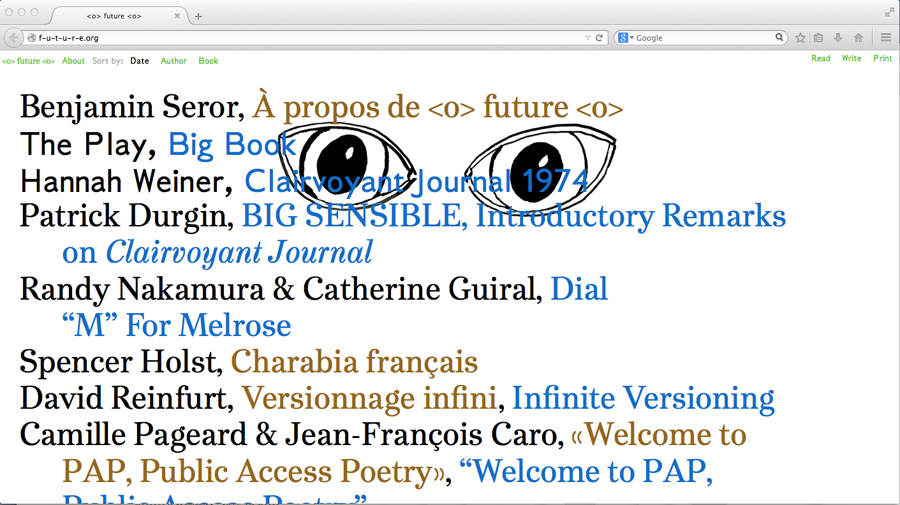Click the search magnifier icon
The image size is (900, 505).
(x=780, y=38)
